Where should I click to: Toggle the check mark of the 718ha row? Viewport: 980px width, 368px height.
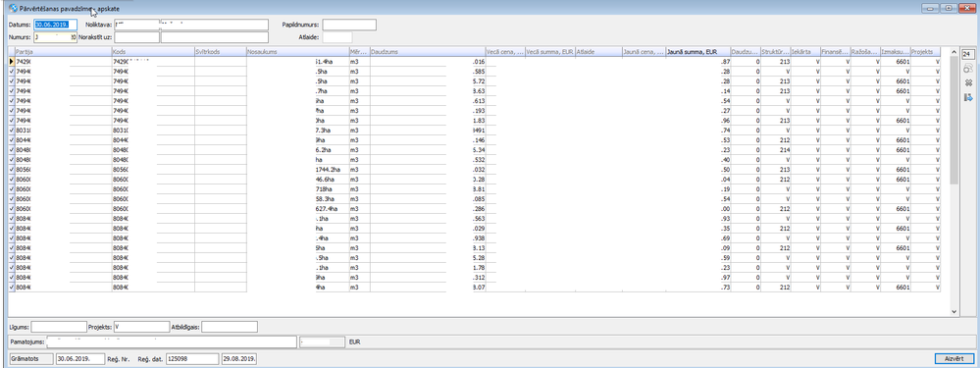[x=11, y=189]
